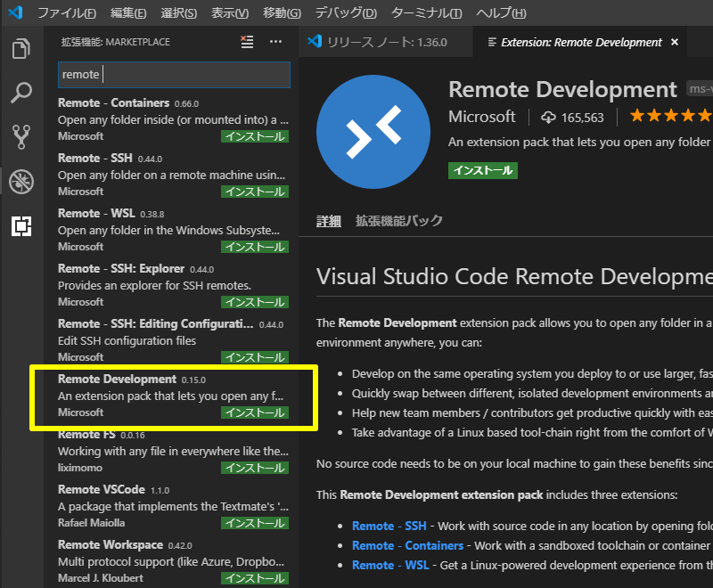Select Remote - SSH: Editing Configuration entry
Image resolution: width=713 pixels, height=588 pixels.
(171, 340)
